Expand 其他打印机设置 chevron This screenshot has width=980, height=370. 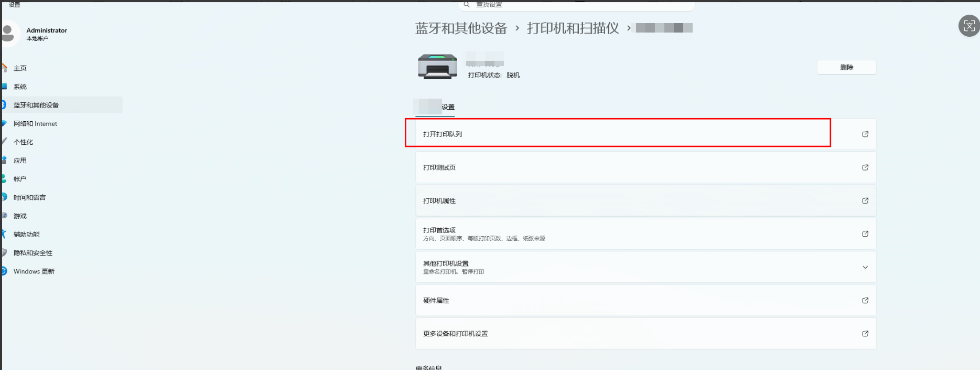click(x=865, y=267)
